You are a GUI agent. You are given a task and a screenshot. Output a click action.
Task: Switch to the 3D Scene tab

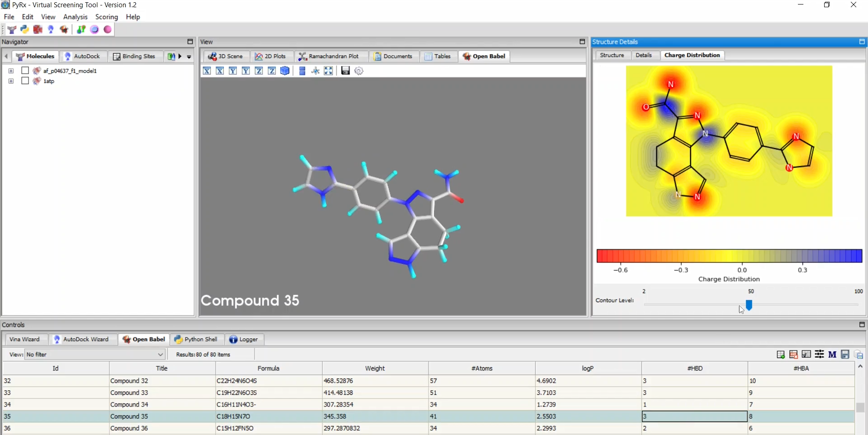pyautogui.click(x=226, y=56)
